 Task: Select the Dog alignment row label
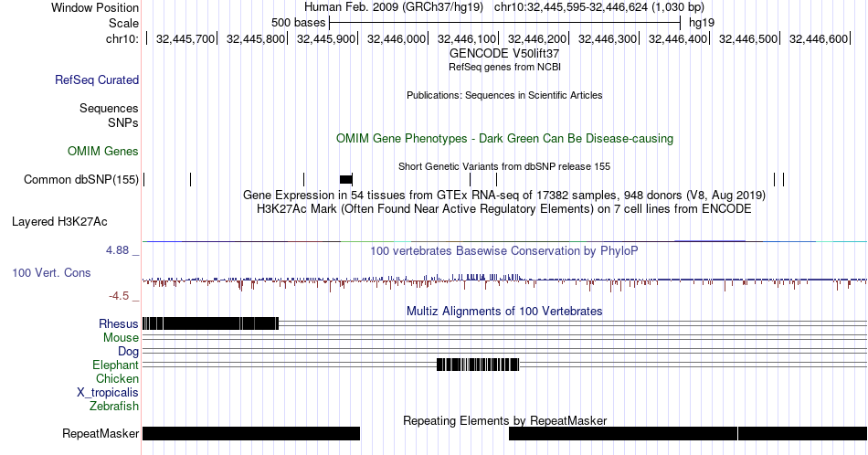pyautogui.click(x=129, y=352)
